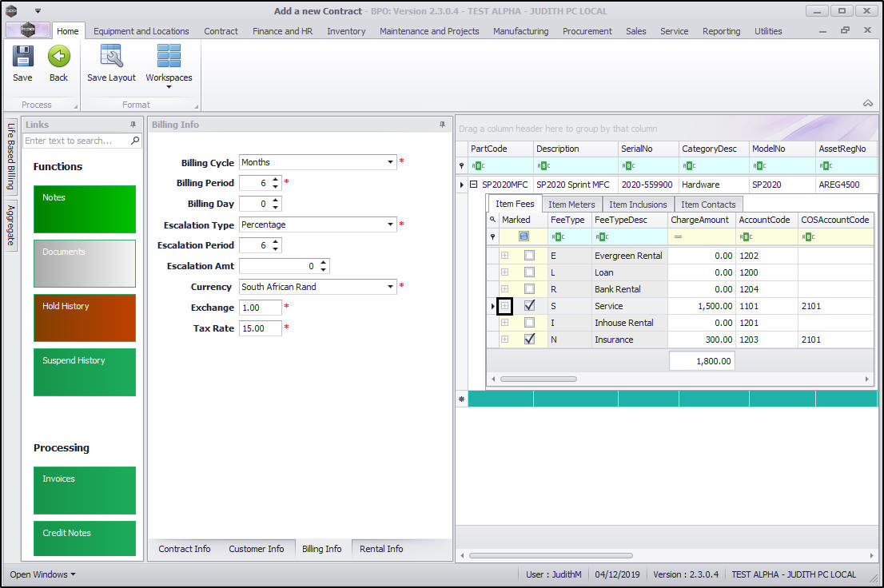
Task: Click the green Back arrow icon
Action: click(x=58, y=58)
